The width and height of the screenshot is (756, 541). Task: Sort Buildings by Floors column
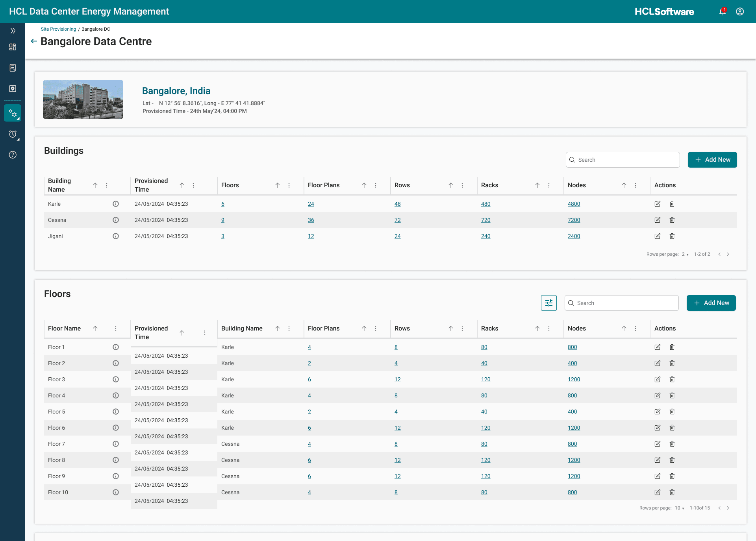tap(278, 185)
